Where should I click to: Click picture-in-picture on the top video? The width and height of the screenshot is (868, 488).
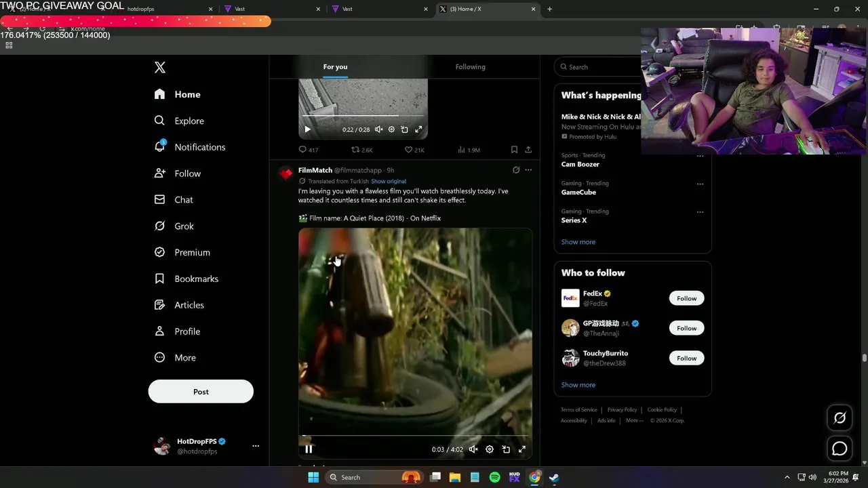point(404,129)
